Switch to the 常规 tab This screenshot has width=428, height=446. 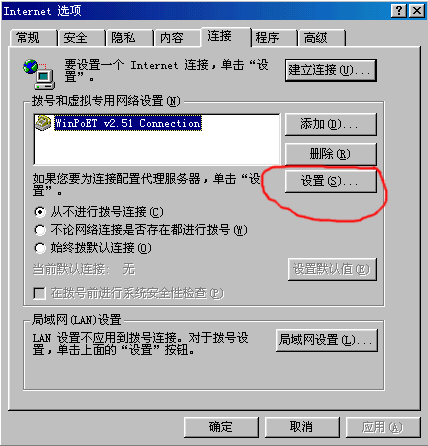point(33,38)
